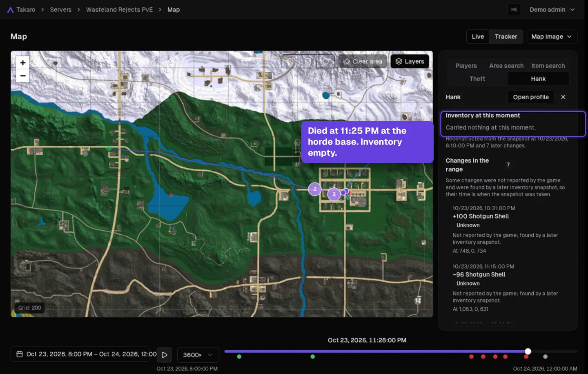The height and width of the screenshot is (374, 588).
Task: Click the blue marker in the snow area
Action: [326, 96]
